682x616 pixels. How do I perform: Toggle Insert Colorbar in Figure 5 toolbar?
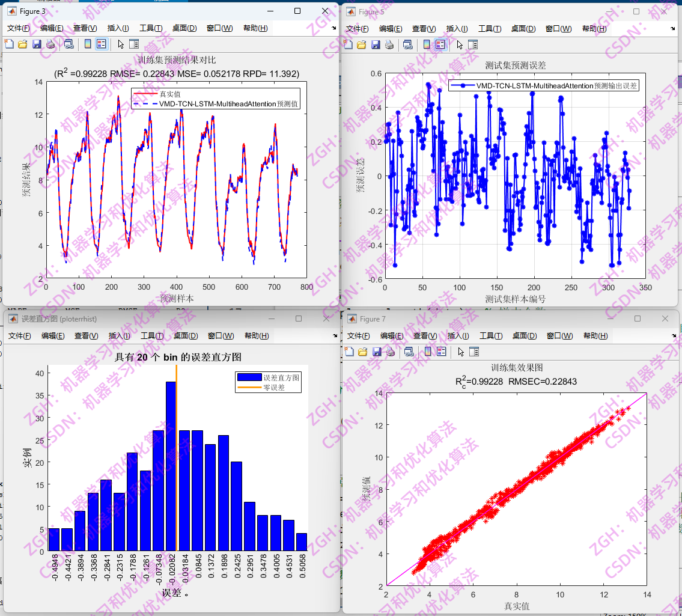tap(427, 44)
